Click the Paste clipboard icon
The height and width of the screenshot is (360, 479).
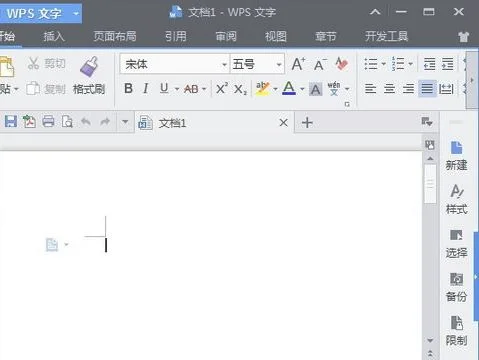(x=6, y=67)
